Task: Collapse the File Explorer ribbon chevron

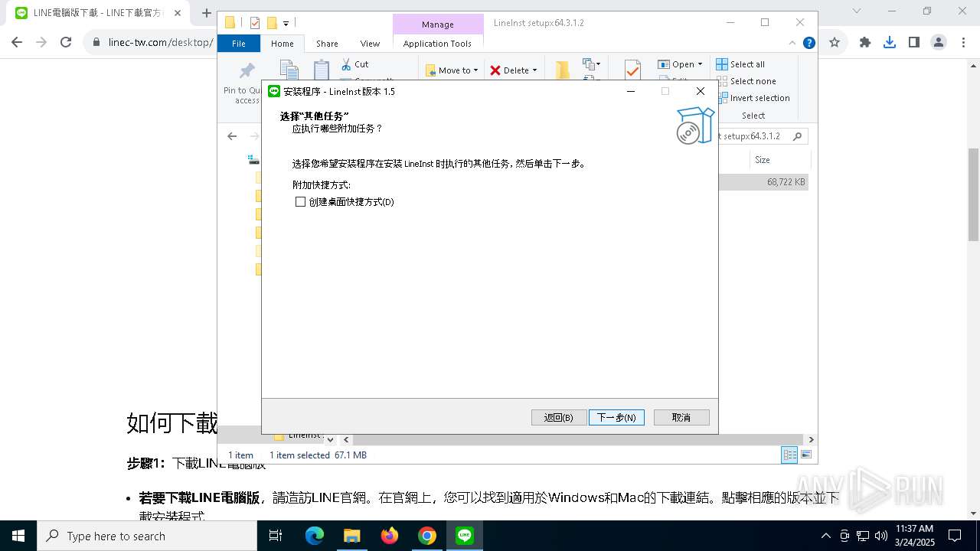Action: (792, 44)
